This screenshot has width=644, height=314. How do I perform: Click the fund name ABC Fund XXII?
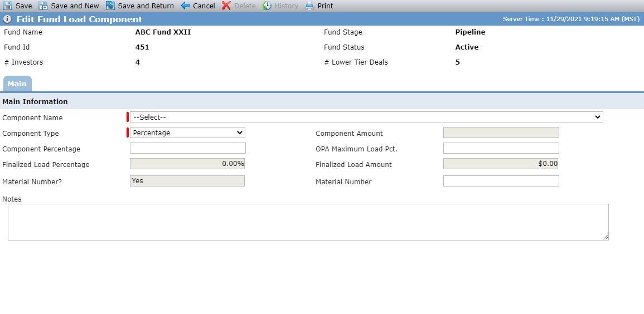point(163,32)
